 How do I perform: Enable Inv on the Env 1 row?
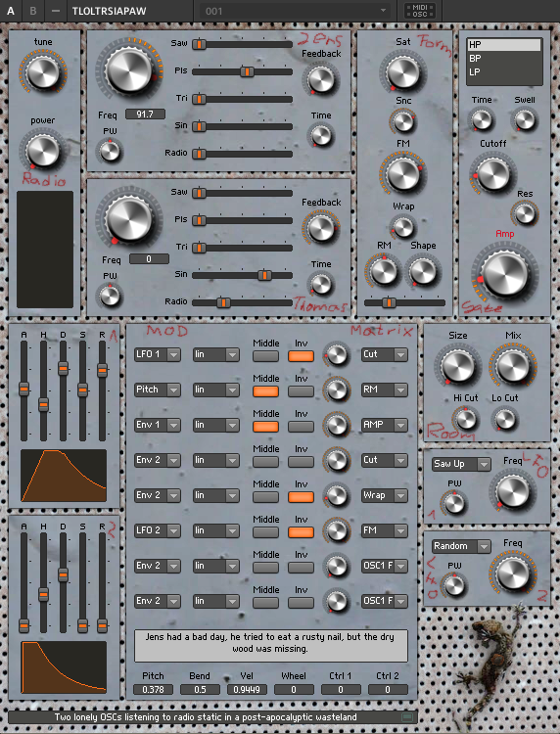[x=301, y=427]
